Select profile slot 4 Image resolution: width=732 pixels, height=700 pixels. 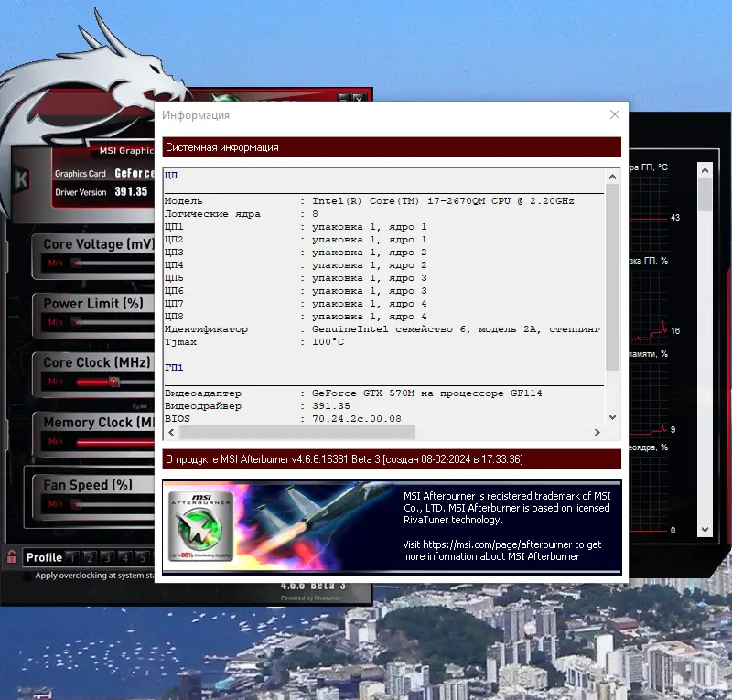coord(124,557)
